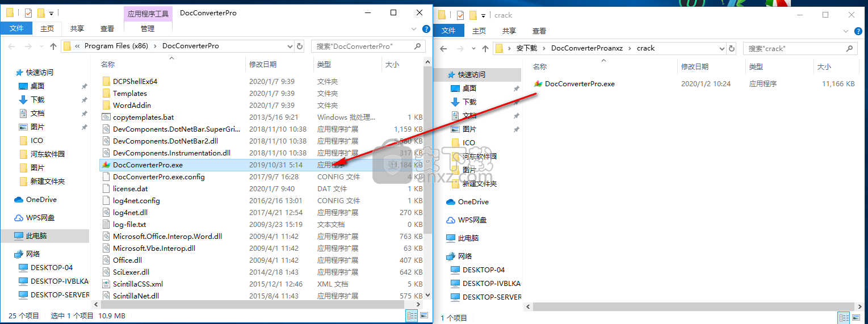Switch to 查看 tab in left window
The image size is (868, 324).
pos(107,29)
